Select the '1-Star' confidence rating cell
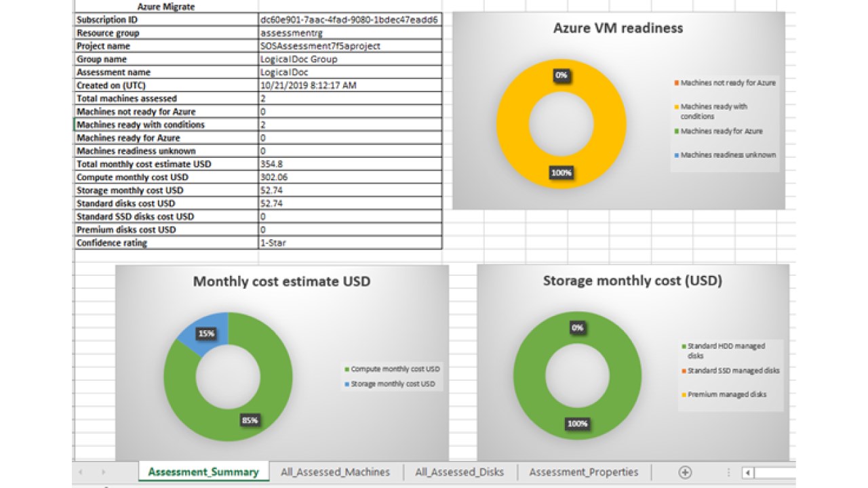This screenshot has height=488, width=868. tap(350, 243)
